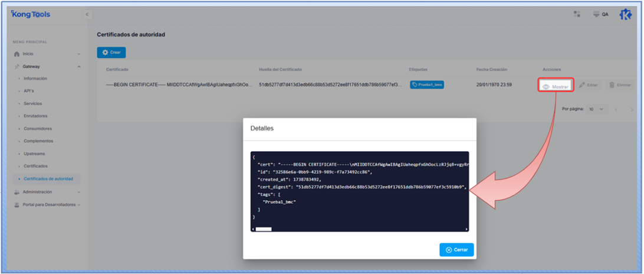Screen dimensions: 644x274
Task: Close the Detalles dialog with Cerrar
Action: pos(456,250)
